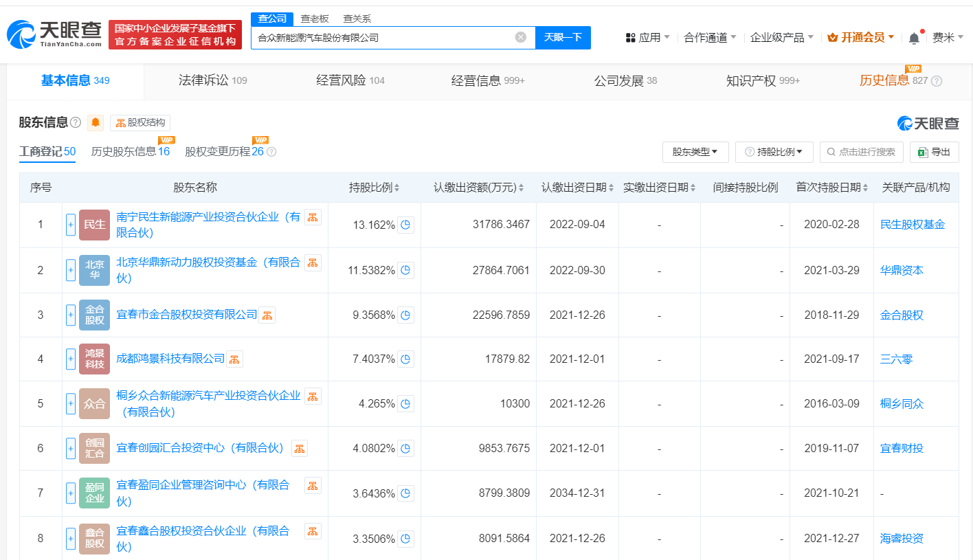
Task: Click pie chart icon next to 4.265%
Action: 405,403
